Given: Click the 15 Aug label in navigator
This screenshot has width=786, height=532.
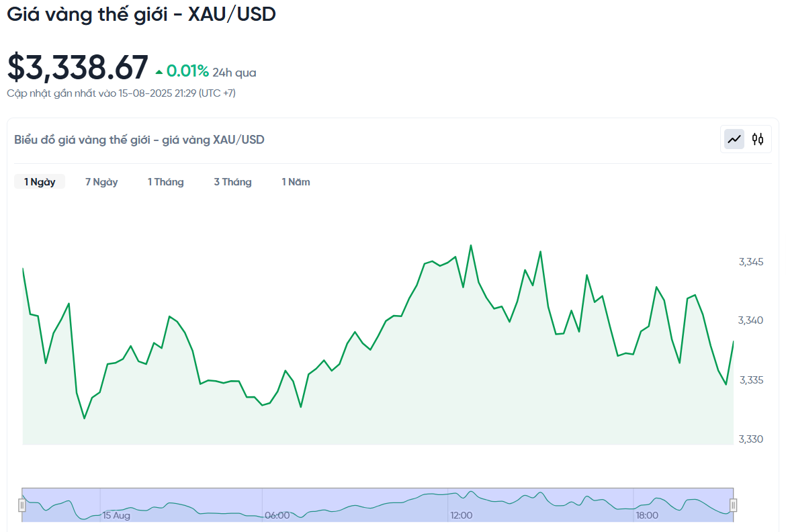Looking at the screenshot, I should coord(116,515).
